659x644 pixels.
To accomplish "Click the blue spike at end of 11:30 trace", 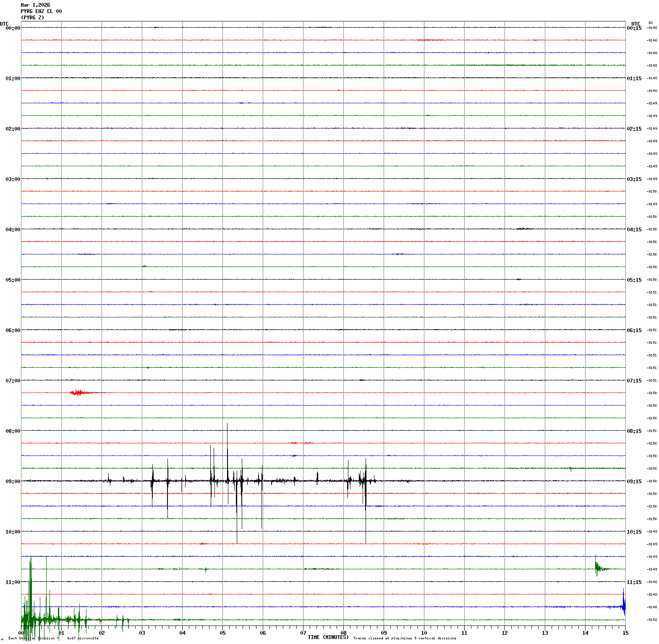I will 624,605.
